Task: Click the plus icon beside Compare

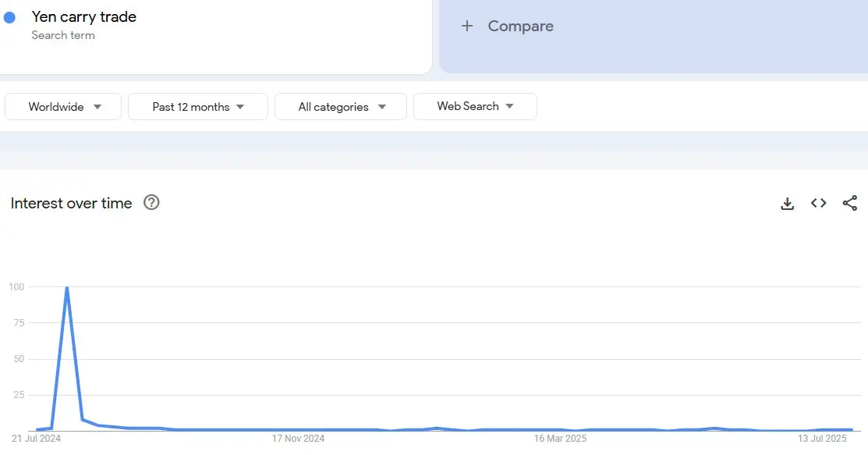Action: coord(467,26)
